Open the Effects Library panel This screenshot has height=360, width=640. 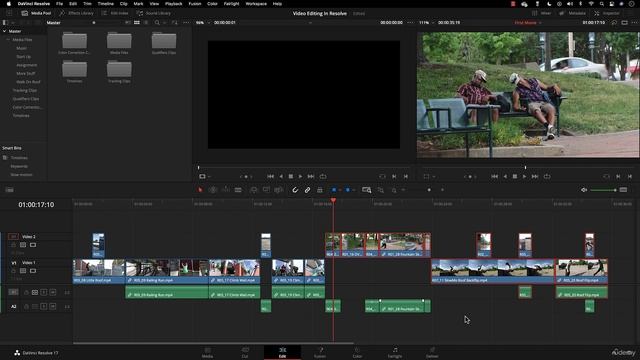click(x=76, y=13)
